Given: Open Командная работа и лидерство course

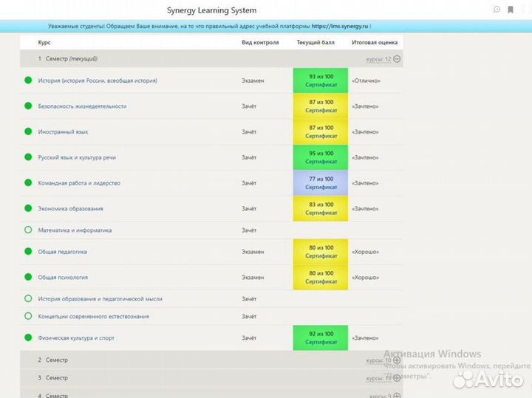Looking at the screenshot, I should coord(79,183).
